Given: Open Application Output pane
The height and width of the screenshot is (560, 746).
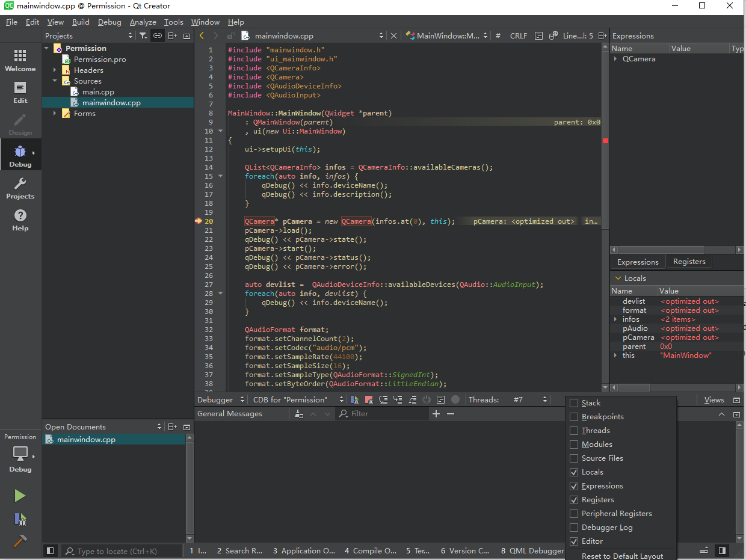Looking at the screenshot, I should 304,550.
